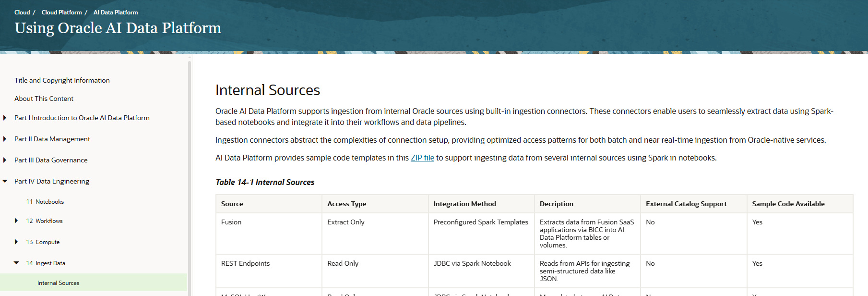This screenshot has height=296, width=868.
Task: Open the Cloud Platform breadcrumb link
Action: click(x=61, y=12)
